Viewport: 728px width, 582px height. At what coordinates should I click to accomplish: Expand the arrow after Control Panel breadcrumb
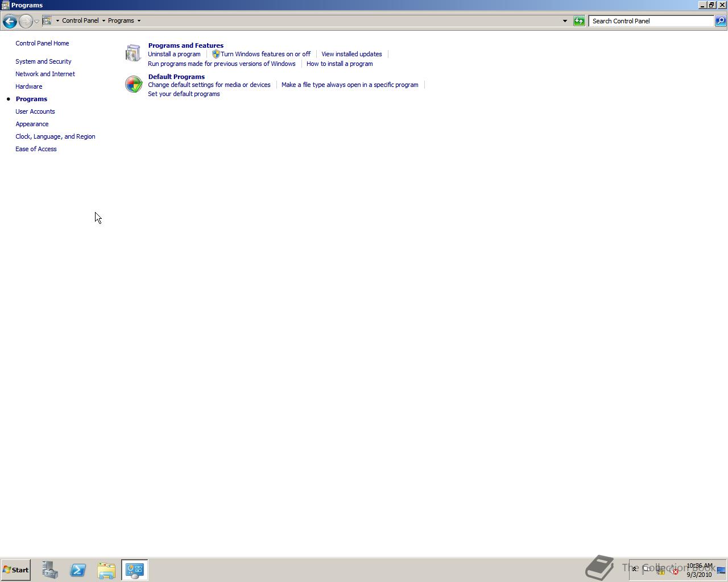click(x=104, y=20)
